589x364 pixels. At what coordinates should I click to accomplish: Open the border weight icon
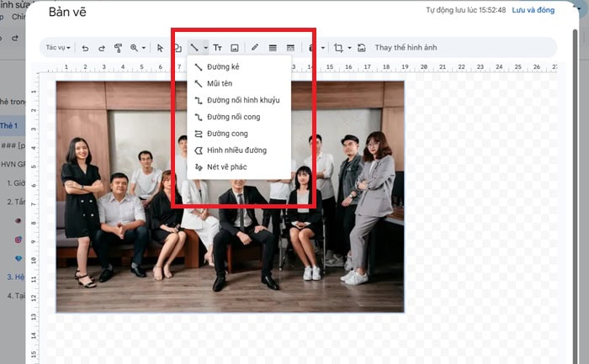click(x=273, y=48)
